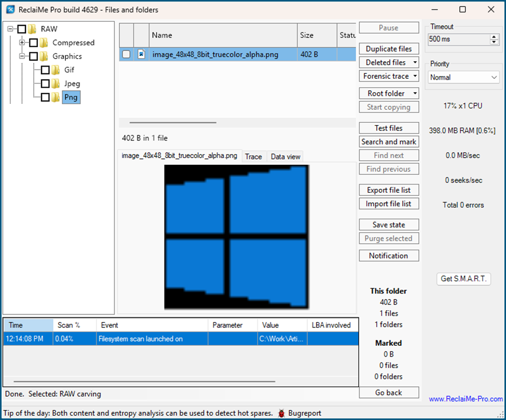Click the ReclaiMe Pro app icon in title bar
Image resolution: width=506 pixels, height=420 pixels.
[x=10, y=10]
